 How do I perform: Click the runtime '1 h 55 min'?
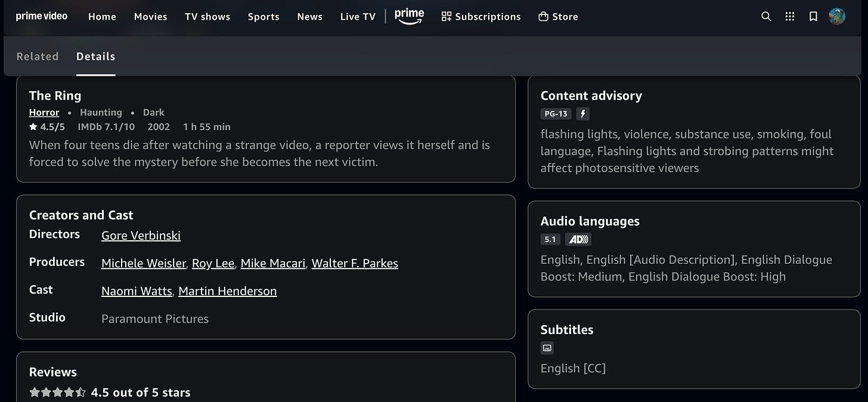click(x=207, y=126)
